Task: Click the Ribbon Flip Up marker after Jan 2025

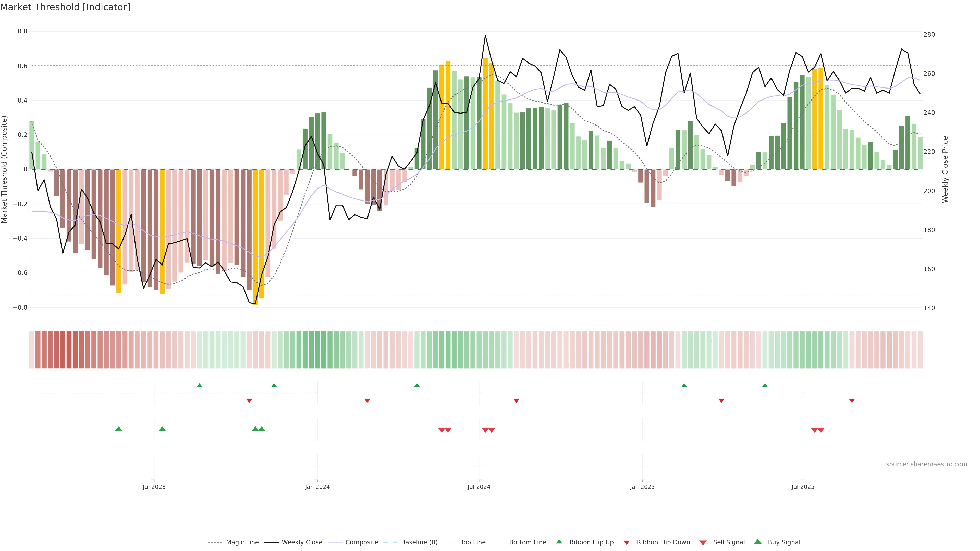Action: click(684, 386)
